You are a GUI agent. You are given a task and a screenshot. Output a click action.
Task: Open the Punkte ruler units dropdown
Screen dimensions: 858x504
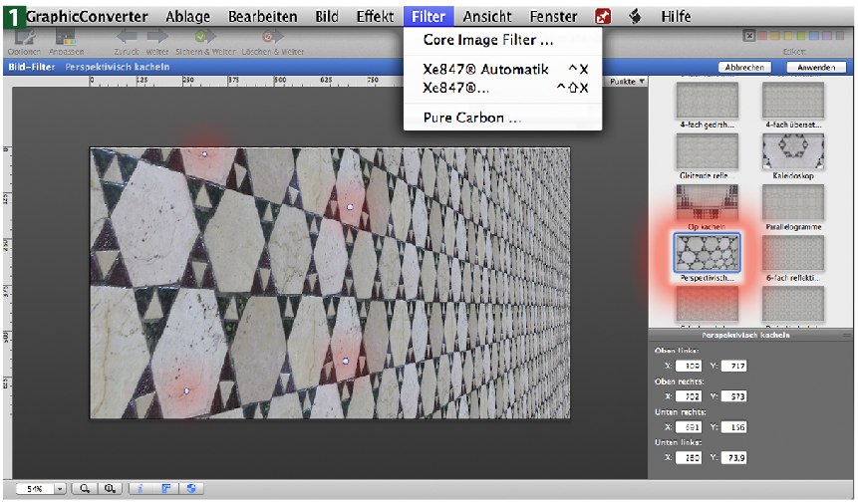(627, 82)
